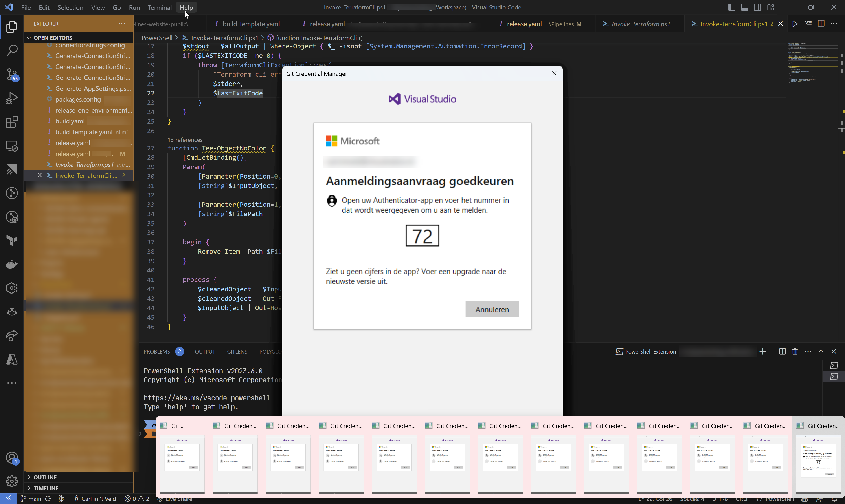
Task: Expand the TIMELINE section
Action: [45, 488]
